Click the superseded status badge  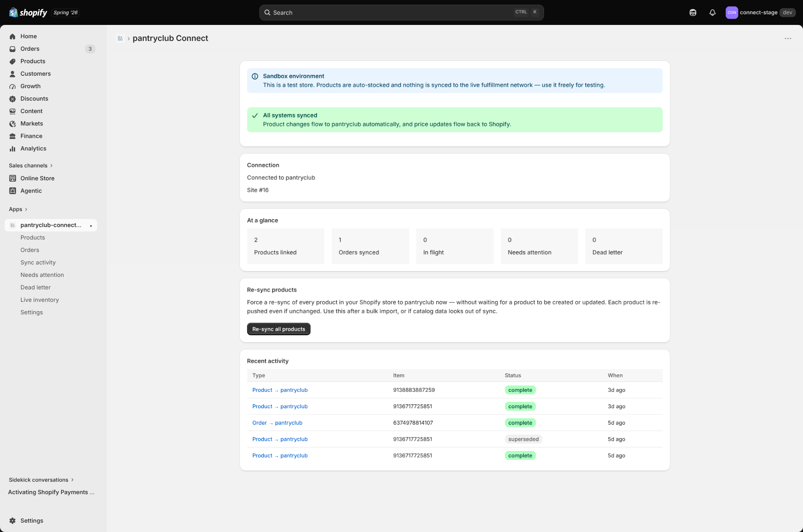[x=523, y=439]
